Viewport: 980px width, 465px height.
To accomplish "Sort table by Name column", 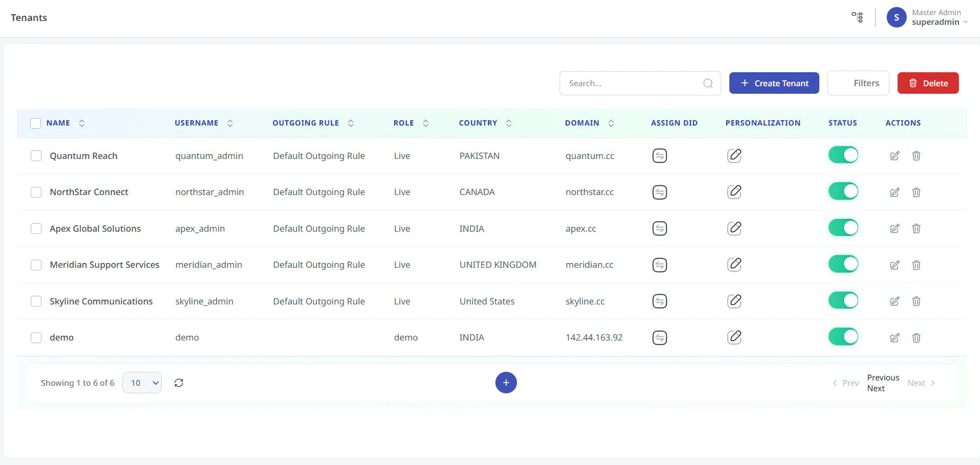I will 82,123.
